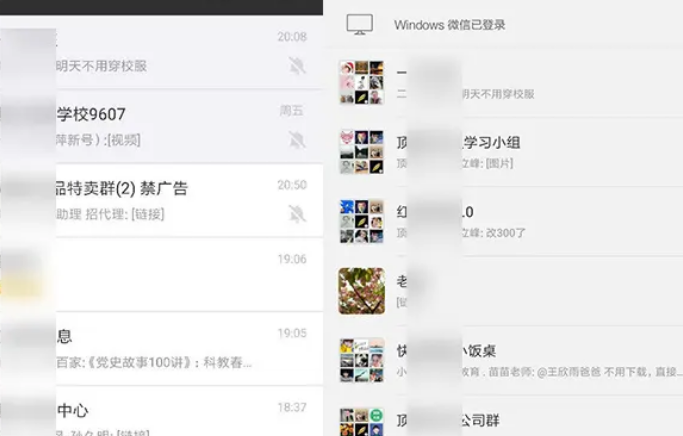The height and width of the screenshot is (436, 683).
Task: Open 品特卖群(2) 禁广告 chat
Action: pyautogui.click(x=162, y=201)
